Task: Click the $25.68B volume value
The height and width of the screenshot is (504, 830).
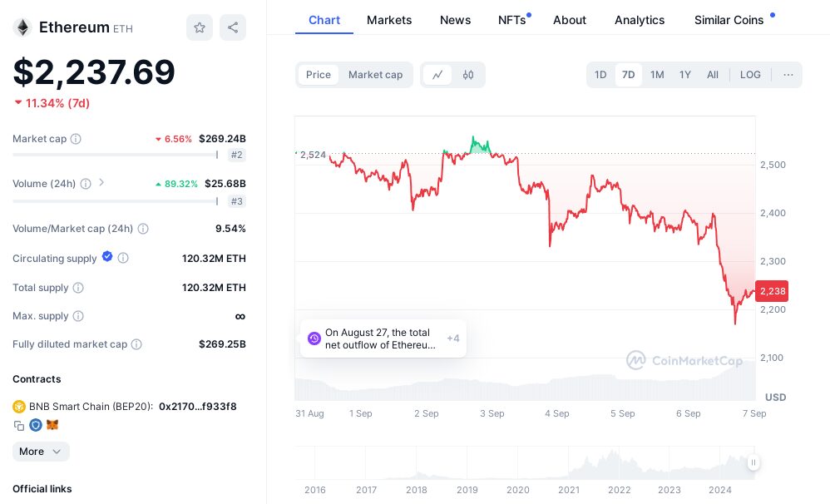Action: pos(225,184)
